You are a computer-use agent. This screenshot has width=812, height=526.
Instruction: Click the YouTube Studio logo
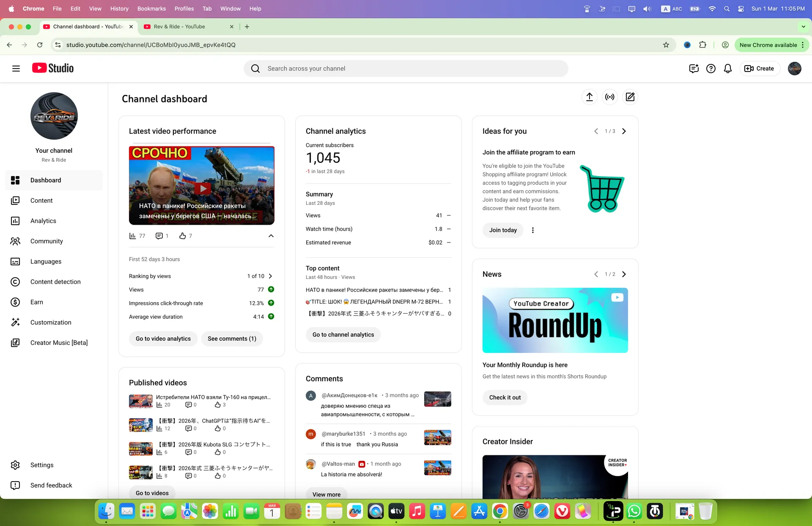[53, 68]
